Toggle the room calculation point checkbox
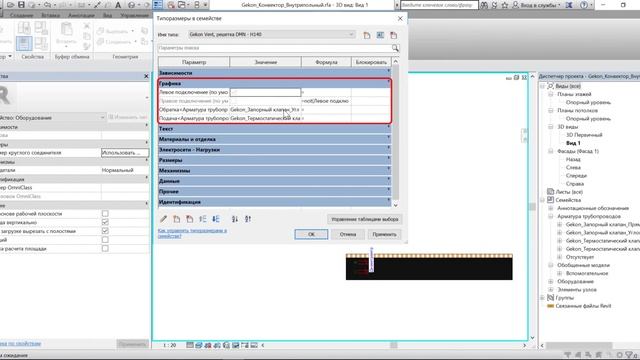 105,248
